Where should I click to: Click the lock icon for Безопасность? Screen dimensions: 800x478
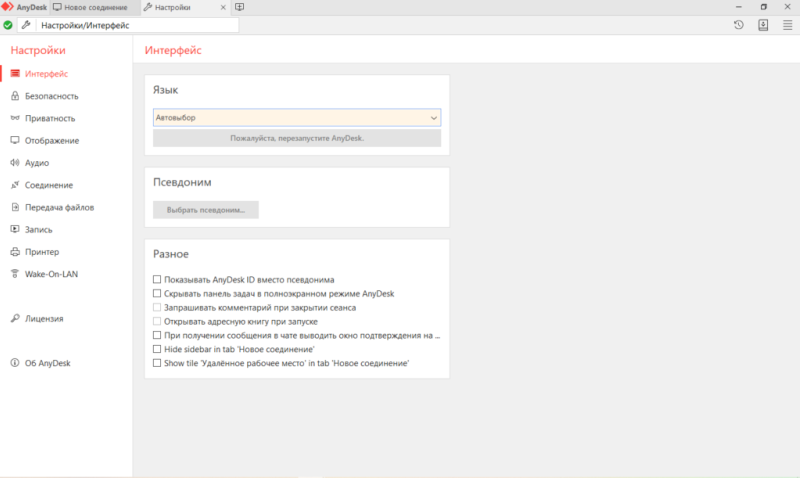coord(15,96)
